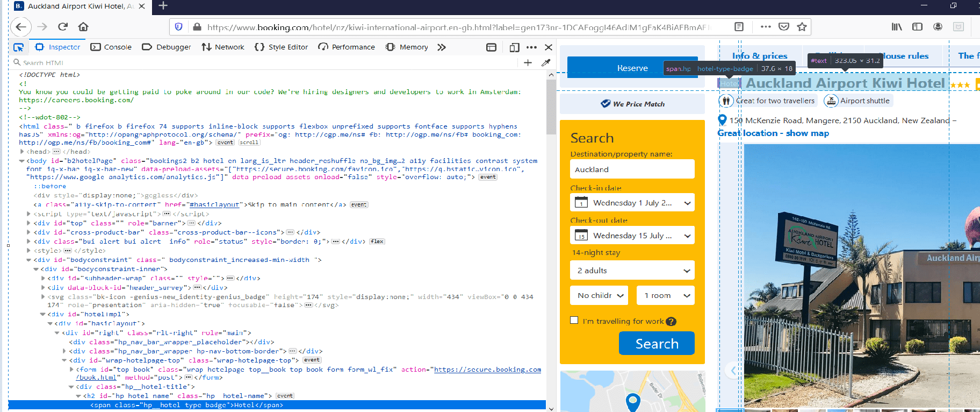
Task: Open Info & prices page tab
Action: coord(760,56)
